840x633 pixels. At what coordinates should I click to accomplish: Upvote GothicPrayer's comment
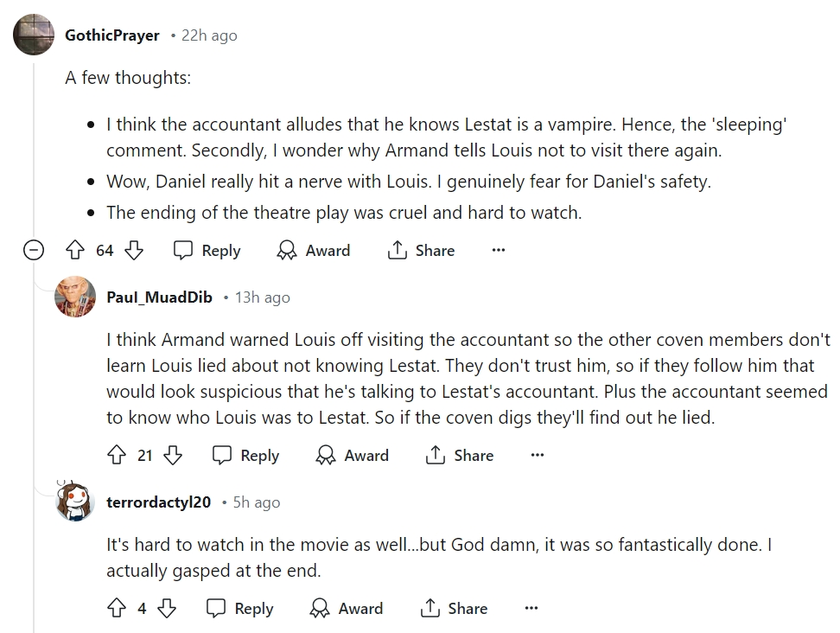(74, 251)
